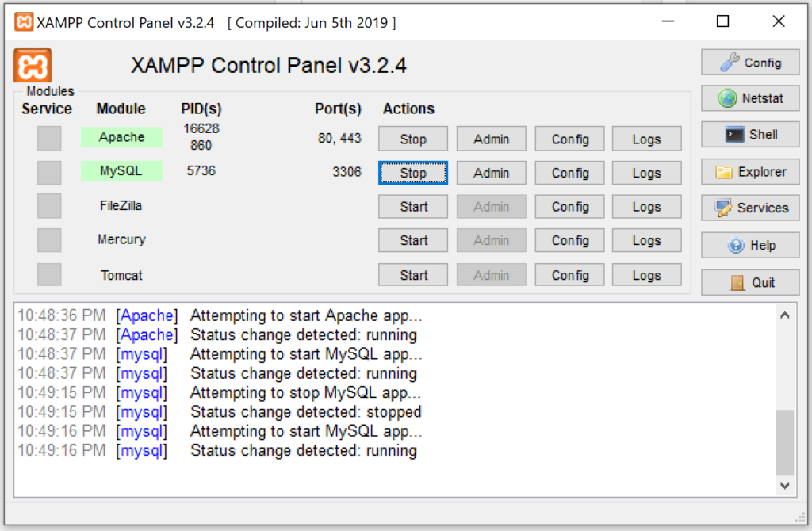Check the Tomcat service install box
812x531 pixels.
48,274
